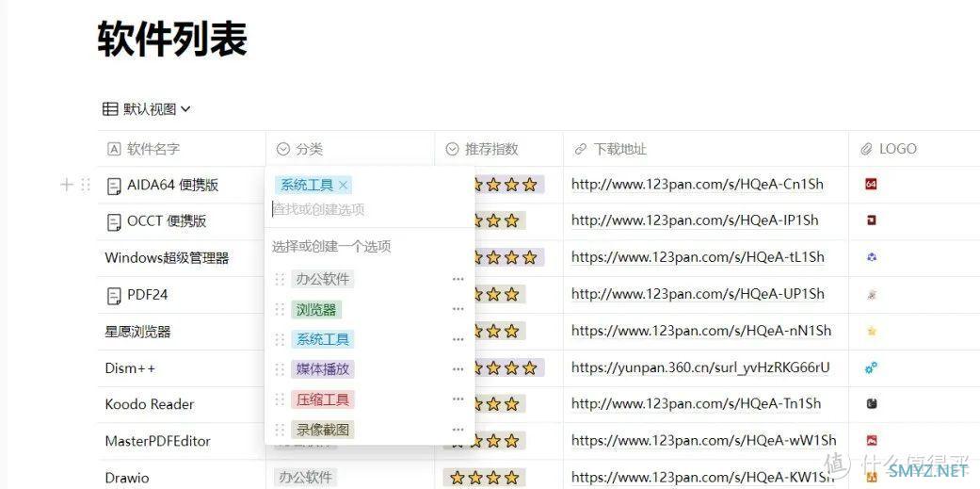Image resolution: width=980 pixels, height=489 pixels.
Task: Open the HQeA-nN1Sh download link
Action: click(701, 331)
